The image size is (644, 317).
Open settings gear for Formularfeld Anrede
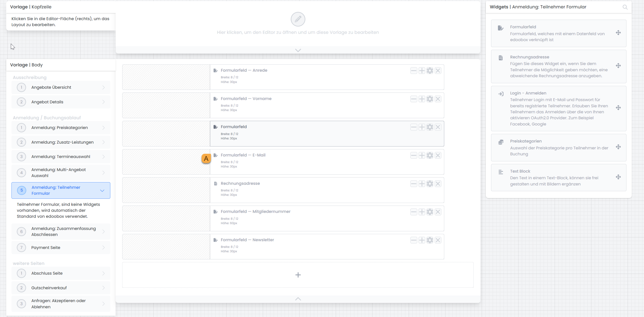coord(430,71)
